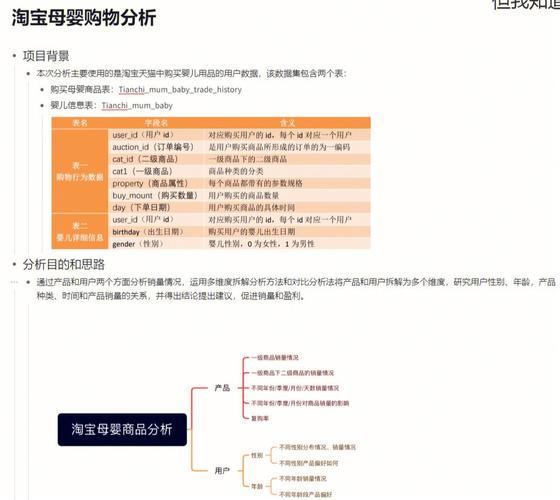Select the 不同年份/季度/月份对商品销量的影响 leaf
The image size is (560, 500).
pyautogui.click(x=300, y=404)
